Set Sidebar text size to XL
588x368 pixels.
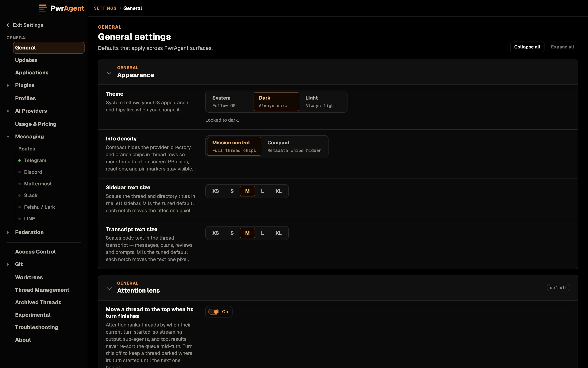278,191
